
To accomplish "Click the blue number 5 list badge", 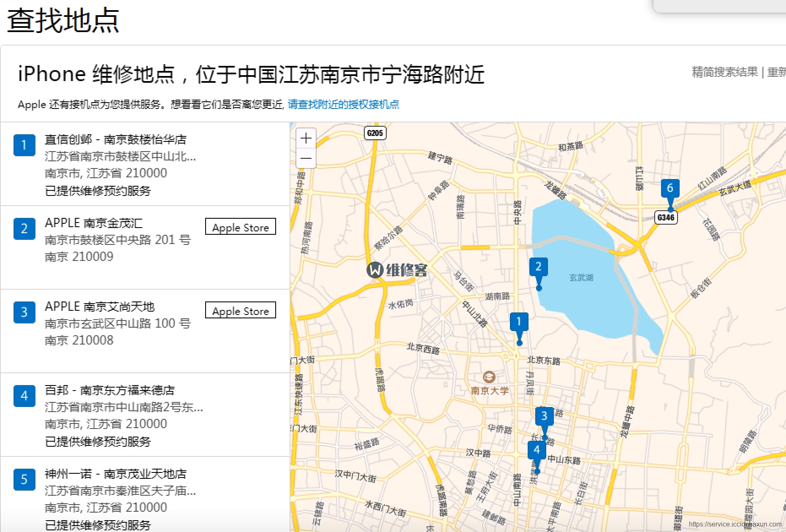I will coord(24,480).
